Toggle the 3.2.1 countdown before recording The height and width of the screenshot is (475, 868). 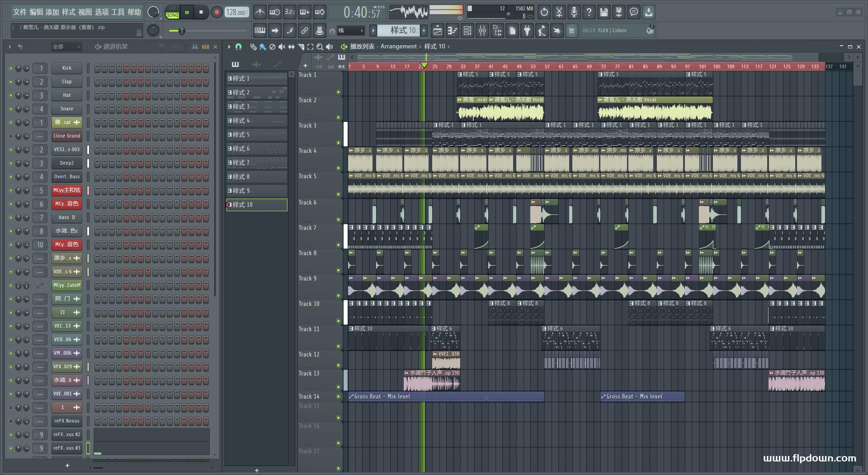289,12
